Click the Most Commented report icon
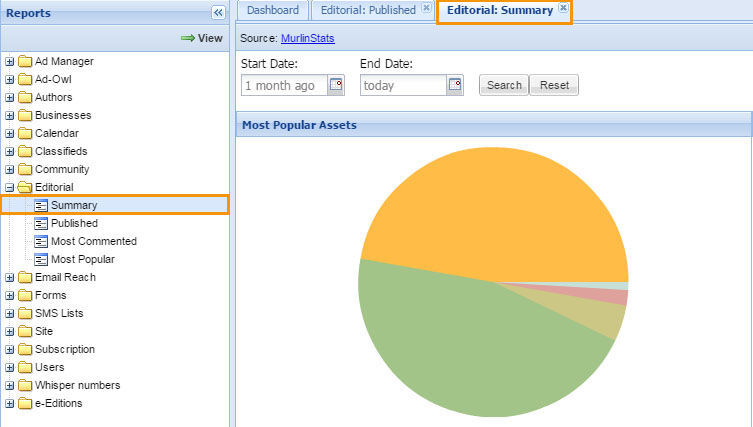The width and height of the screenshot is (753, 427). [x=41, y=242]
